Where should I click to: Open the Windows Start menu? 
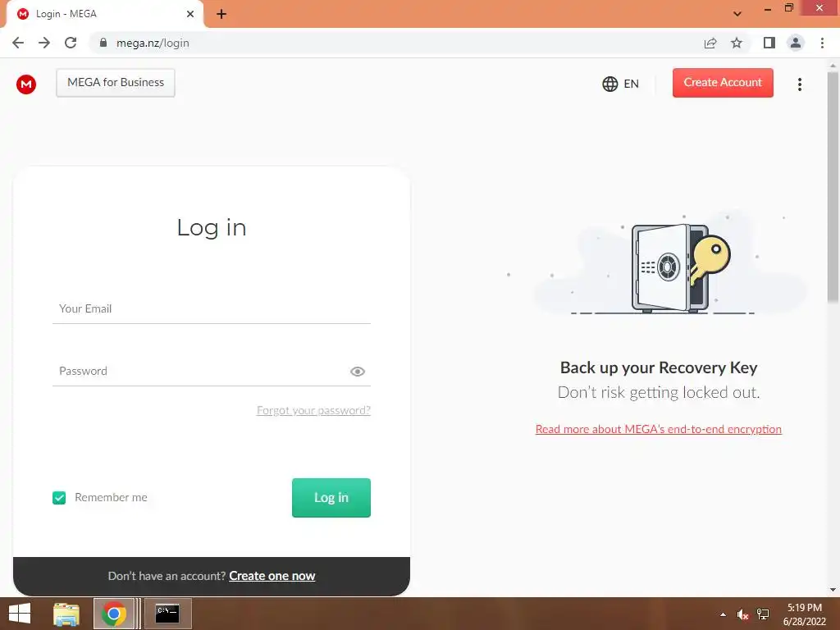pyautogui.click(x=20, y=614)
